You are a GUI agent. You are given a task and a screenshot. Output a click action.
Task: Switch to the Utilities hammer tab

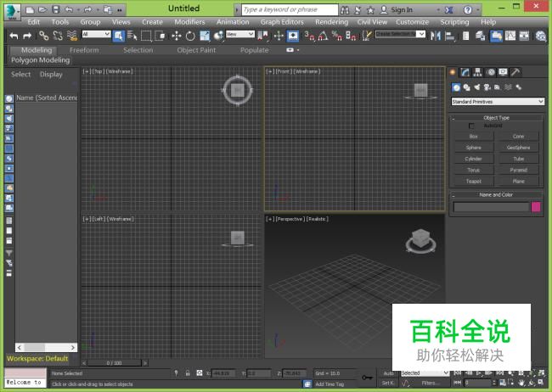[x=516, y=72]
